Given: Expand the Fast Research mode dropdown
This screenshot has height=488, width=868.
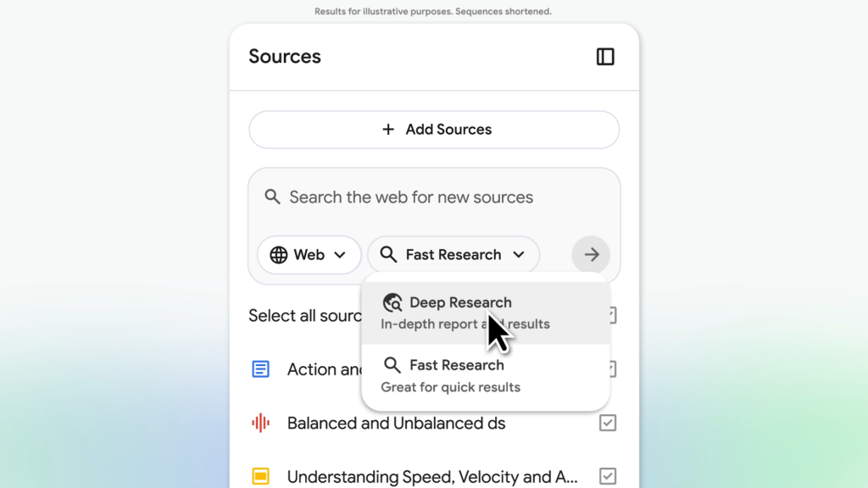Looking at the screenshot, I should 453,255.
